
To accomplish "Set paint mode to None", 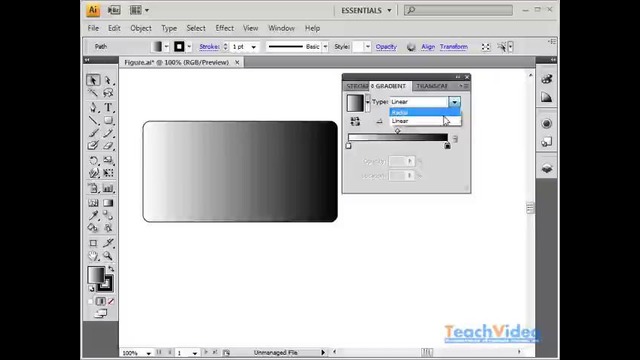I will coord(111,302).
